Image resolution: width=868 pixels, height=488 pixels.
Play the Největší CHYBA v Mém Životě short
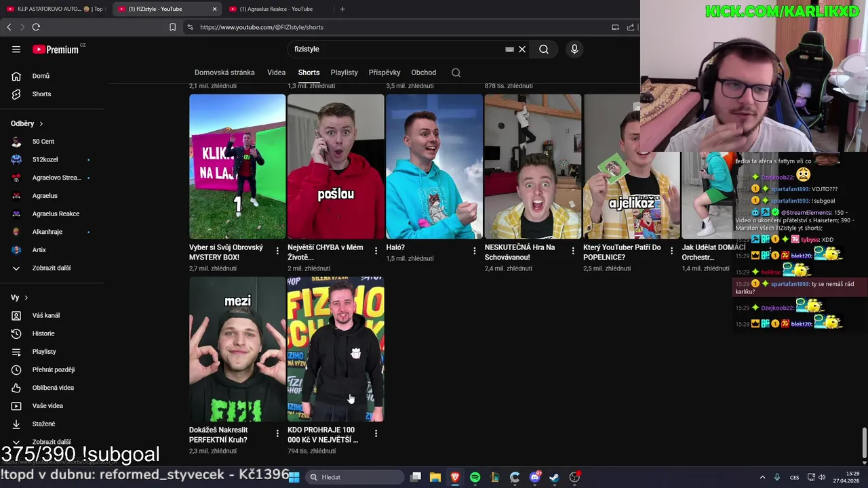336,167
